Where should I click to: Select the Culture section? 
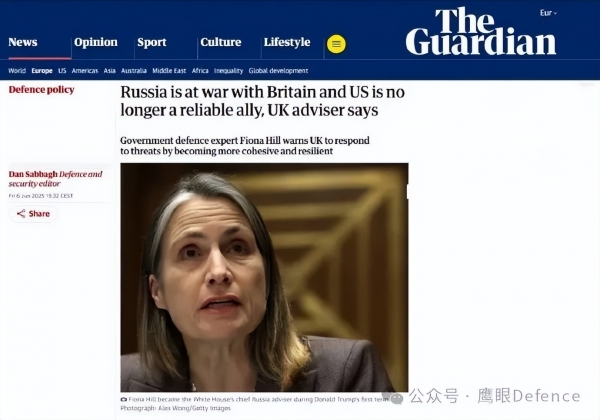pos(221,42)
